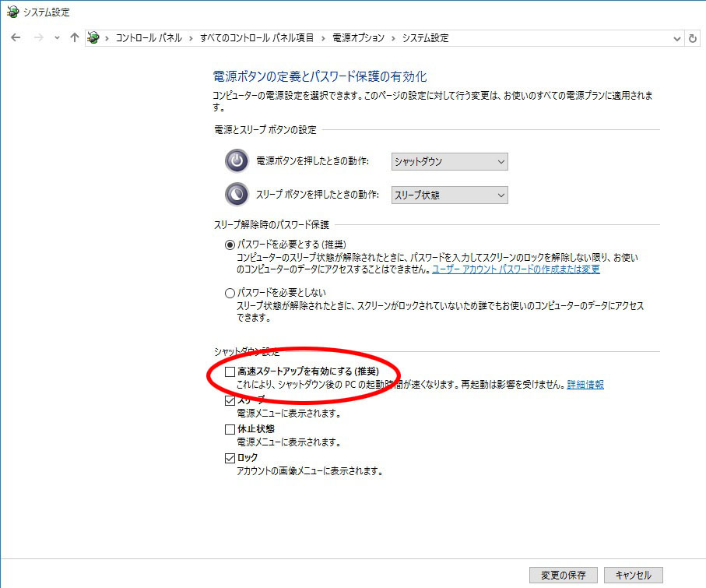Open the power button action dropdown
The image size is (706, 588).
pos(449,161)
